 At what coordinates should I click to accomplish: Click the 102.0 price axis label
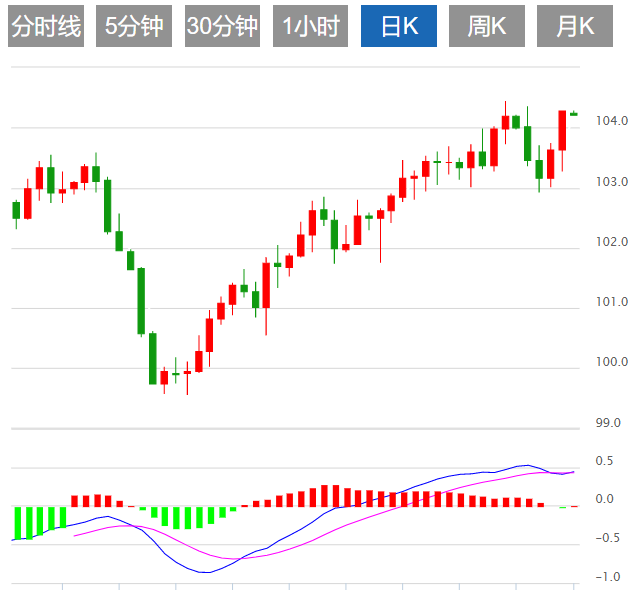pos(612,242)
